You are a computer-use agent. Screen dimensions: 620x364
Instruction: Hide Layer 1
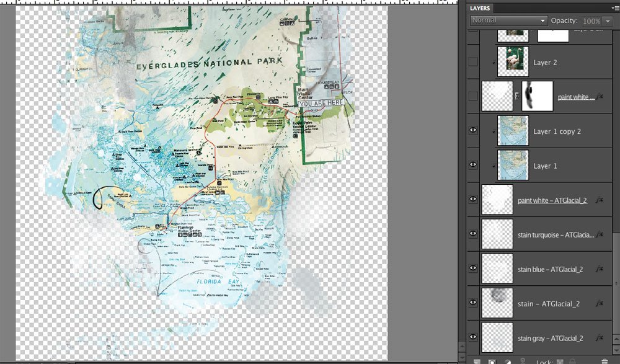pyautogui.click(x=473, y=165)
